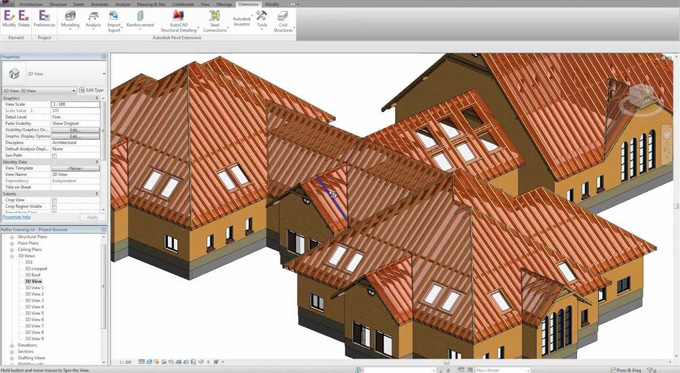Open the Main Model workset dropdown

click(x=503, y=370)
